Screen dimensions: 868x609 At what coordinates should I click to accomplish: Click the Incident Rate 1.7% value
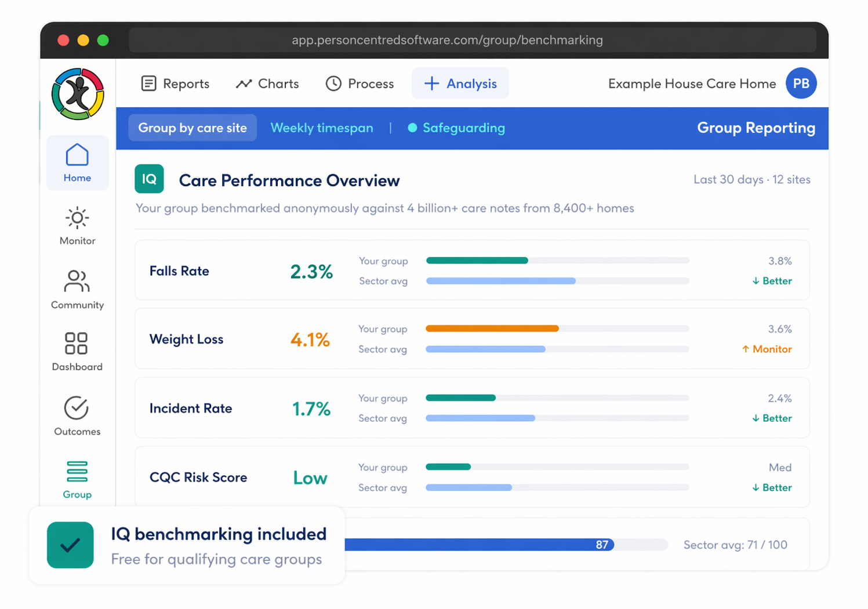point(311,409)
